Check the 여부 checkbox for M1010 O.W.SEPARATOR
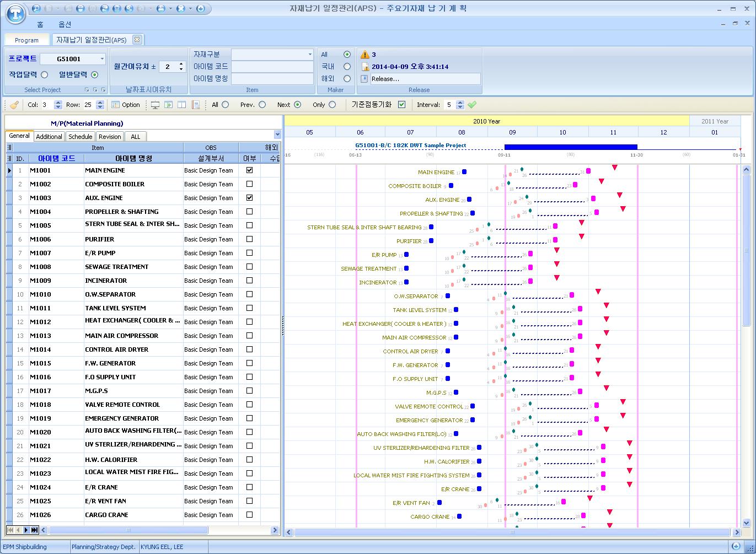756x554 pixels. tap(249, 294)
